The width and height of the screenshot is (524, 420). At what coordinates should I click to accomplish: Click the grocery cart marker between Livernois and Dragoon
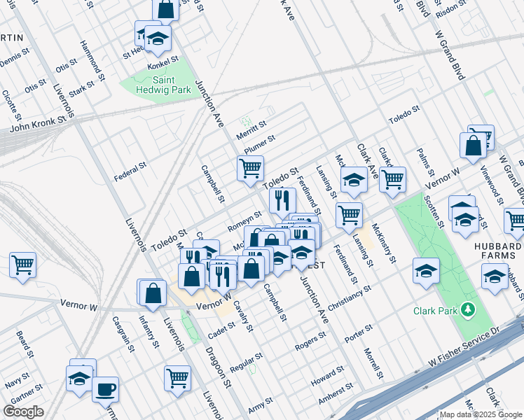(x=177, y=379)
